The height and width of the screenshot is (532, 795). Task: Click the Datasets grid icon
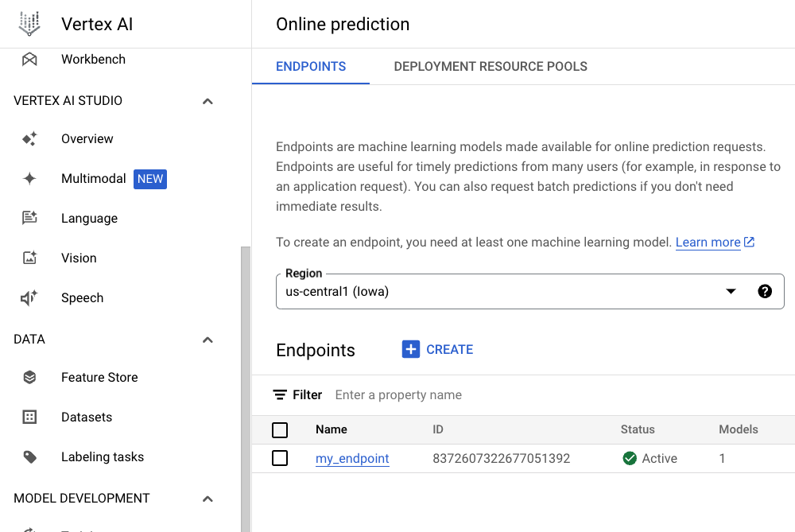pyautogui.click(x=29, y=417)
